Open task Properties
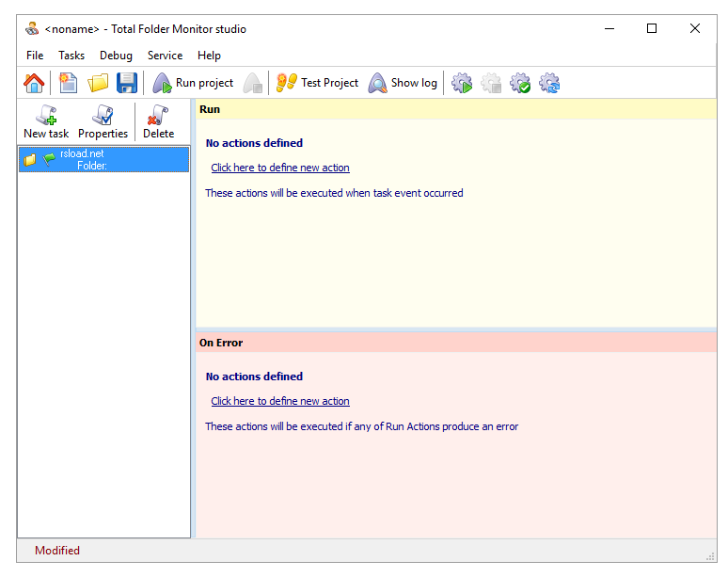Viewport: 728px width, 577px height. click(x=103, y=121)
